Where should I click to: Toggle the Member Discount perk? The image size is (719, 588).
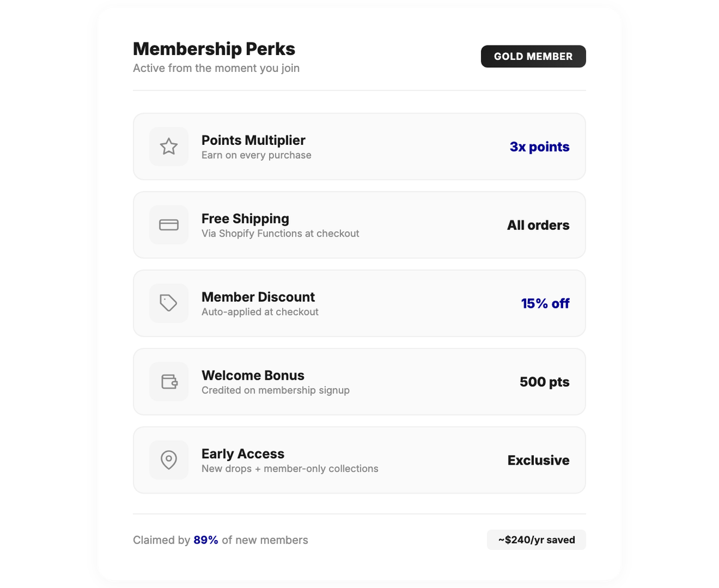(359, 303)
